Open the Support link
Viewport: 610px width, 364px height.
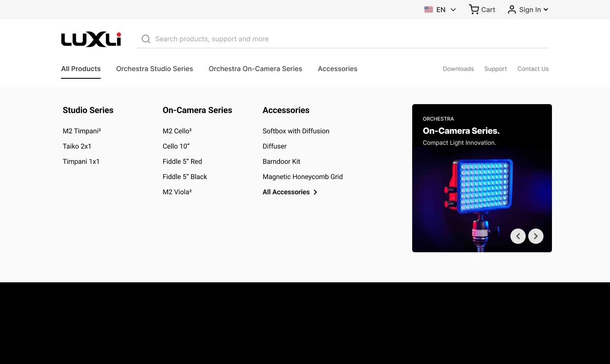click(x=496, y=69)
